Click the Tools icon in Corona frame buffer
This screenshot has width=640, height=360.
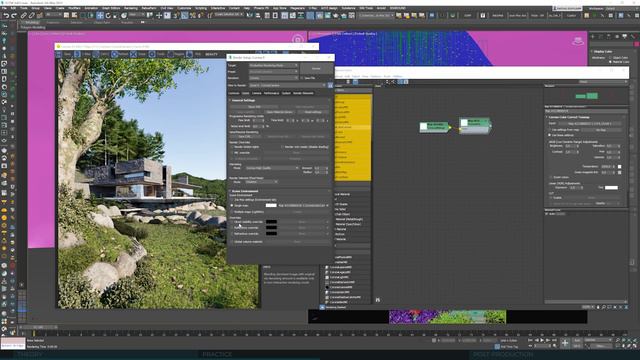(151, 54)
